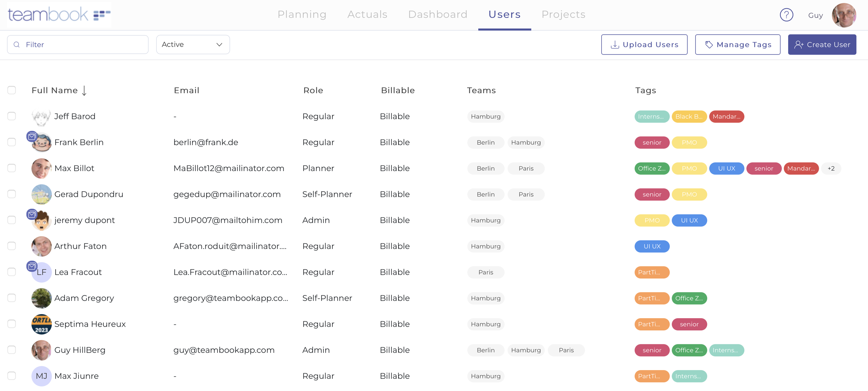Click the mail badge on Lea Fracout's avatar

(x=32, y=266)
